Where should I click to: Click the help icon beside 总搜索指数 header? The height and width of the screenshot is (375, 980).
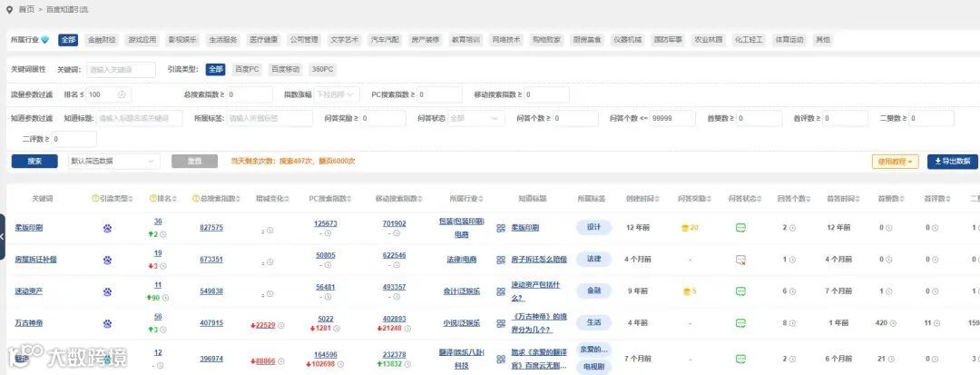196,199
